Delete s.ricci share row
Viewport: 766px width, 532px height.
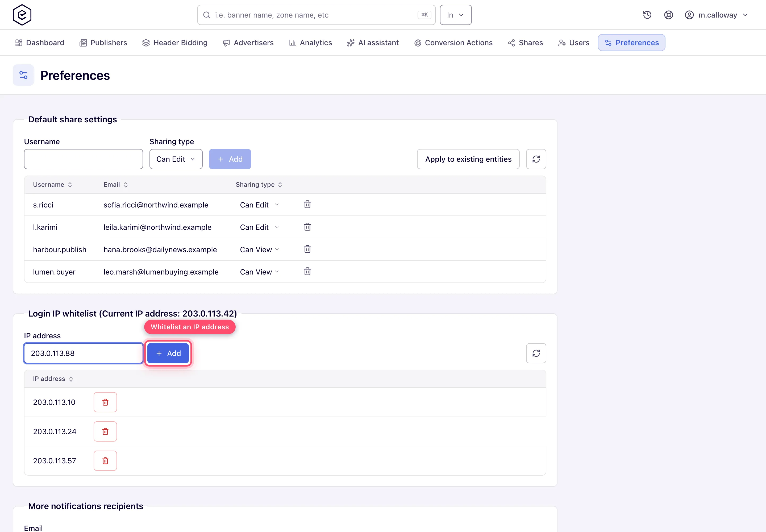coord(307,204)
